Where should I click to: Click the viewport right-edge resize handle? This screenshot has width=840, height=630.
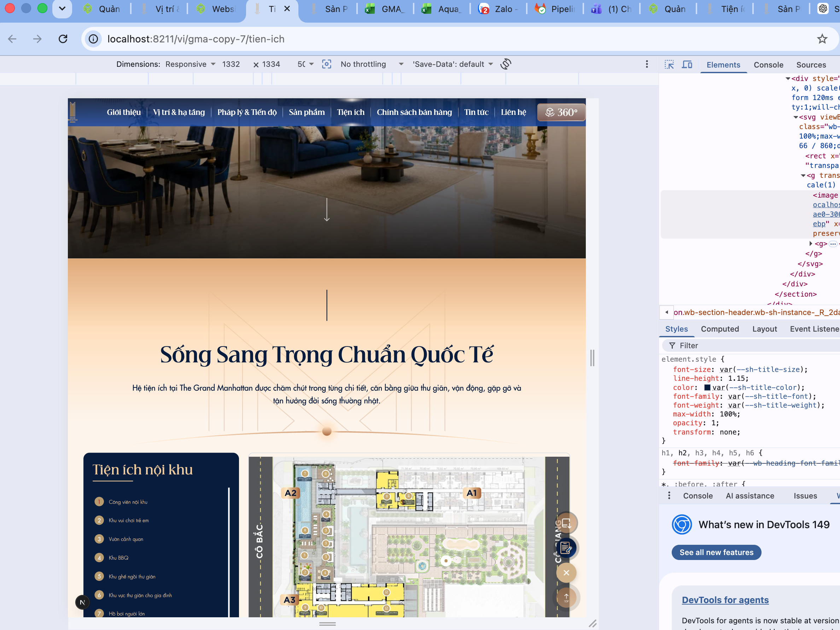(592, 358)
